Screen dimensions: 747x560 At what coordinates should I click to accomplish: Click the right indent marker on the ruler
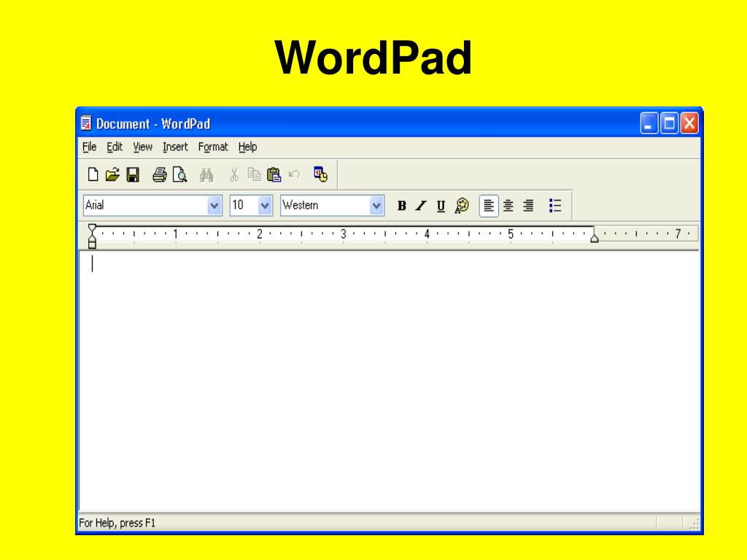(x=594, y=238)
